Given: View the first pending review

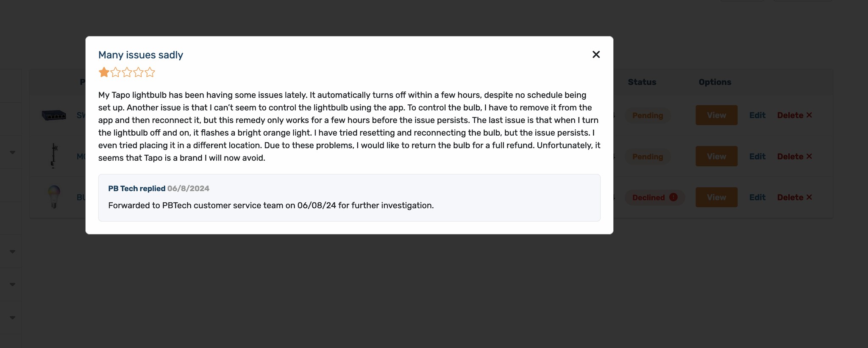Looking at the screenshot, I should coord(716,115).
